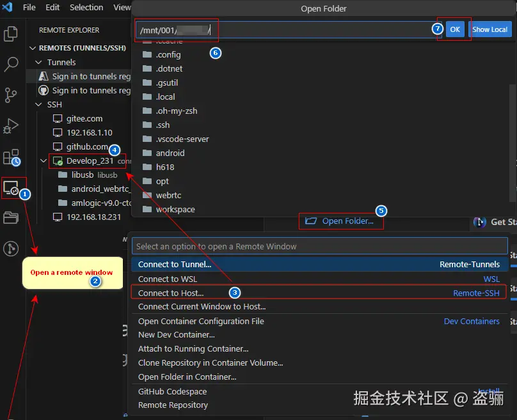Viewport: 517px width, 420px height.
Task: Click the connected host icon for Develop_231
Action: tap(58, 161)
